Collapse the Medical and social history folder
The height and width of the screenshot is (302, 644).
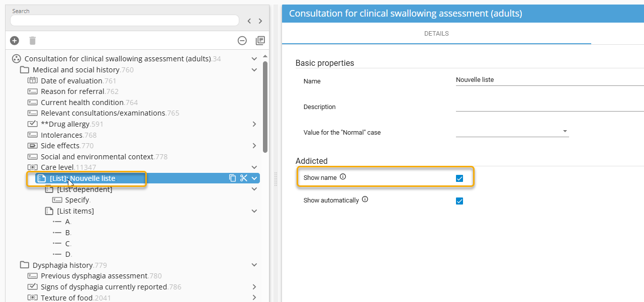coord(254,70)
